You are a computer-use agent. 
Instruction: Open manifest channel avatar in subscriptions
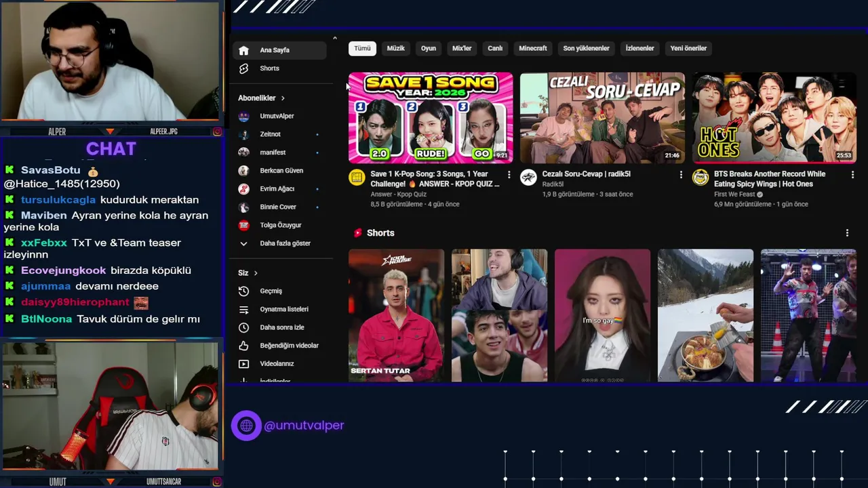(x=244, y=152)
